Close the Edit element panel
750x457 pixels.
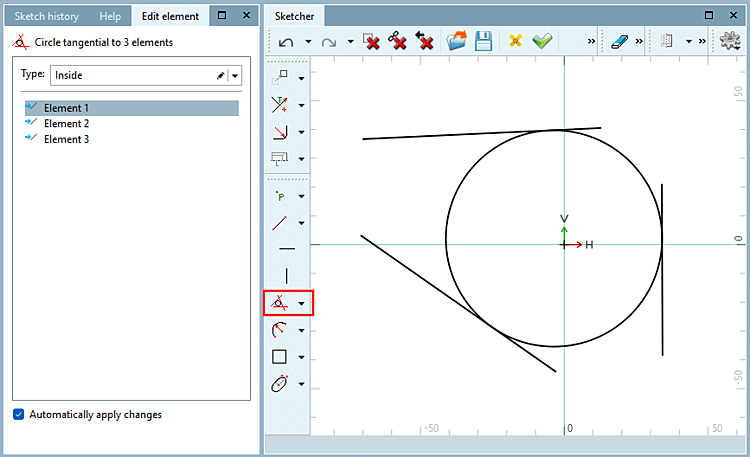pos(246,15)
